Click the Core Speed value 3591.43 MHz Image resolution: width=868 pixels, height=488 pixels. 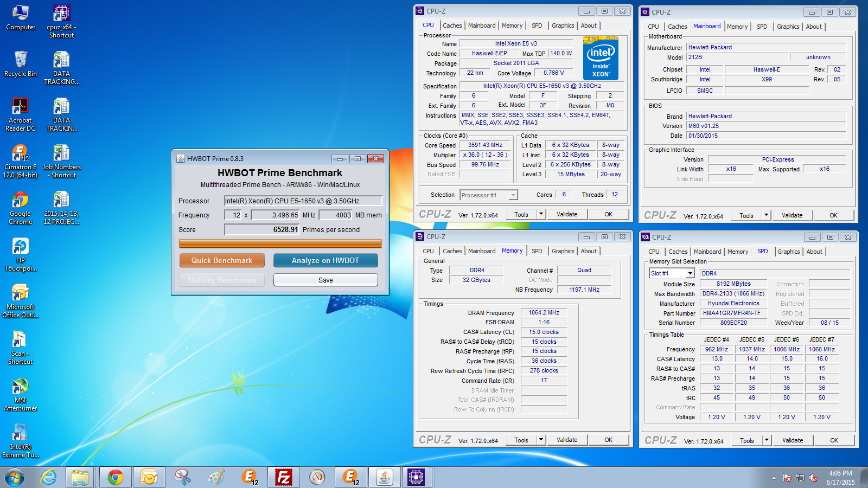pos(486,145)
